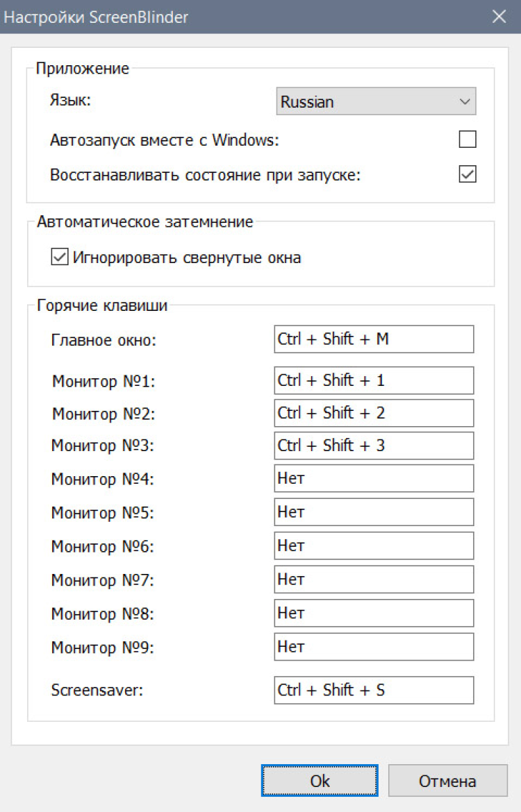Screen dimensions: 521x812
Task: Click the dropdown arrow next to Russian
Action: (465, 102)
